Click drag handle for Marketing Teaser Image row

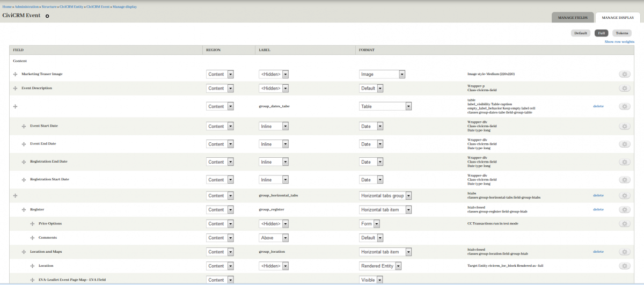(x=16, y=75)
